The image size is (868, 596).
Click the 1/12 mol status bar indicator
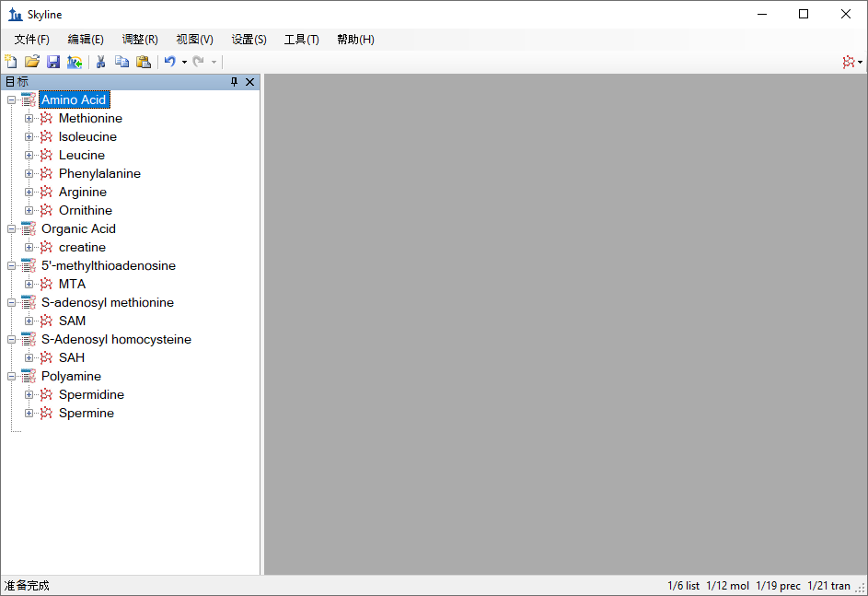click(727, 586)
